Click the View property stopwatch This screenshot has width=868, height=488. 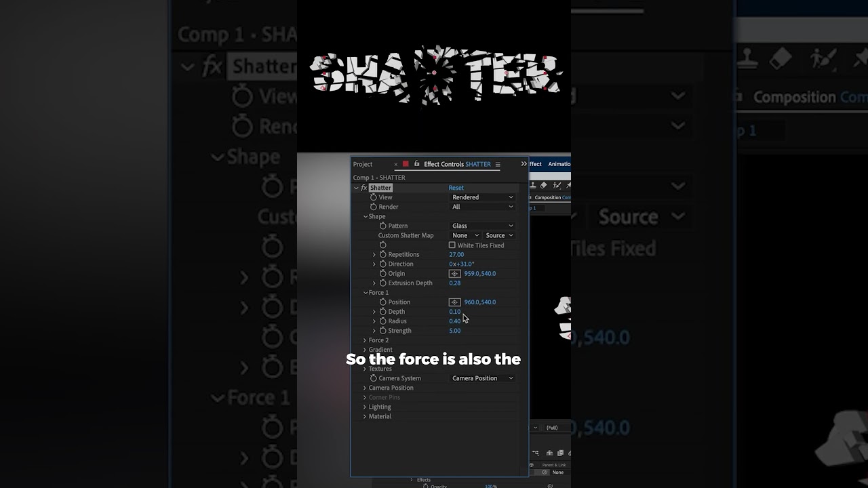(x=374, y=197)
